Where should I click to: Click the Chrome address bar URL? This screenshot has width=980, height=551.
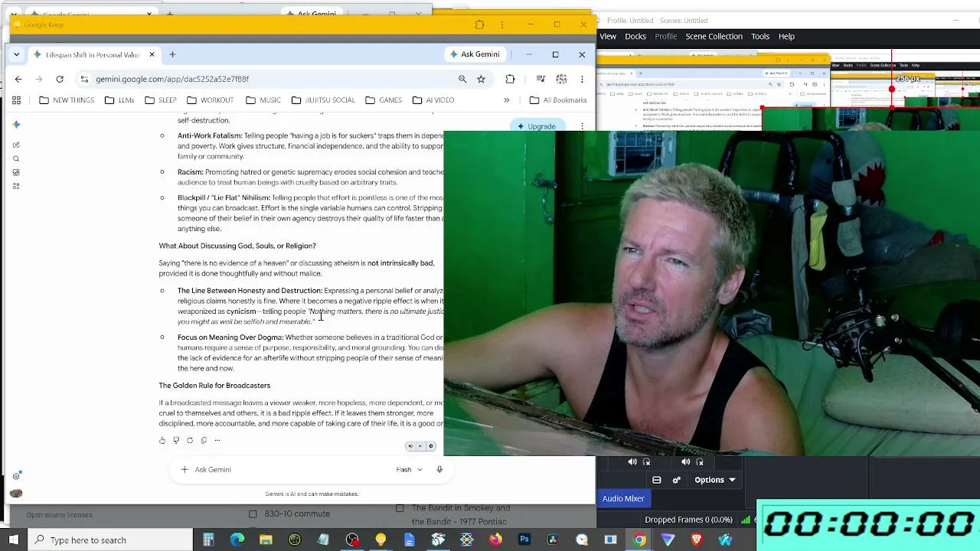(172, 79)
